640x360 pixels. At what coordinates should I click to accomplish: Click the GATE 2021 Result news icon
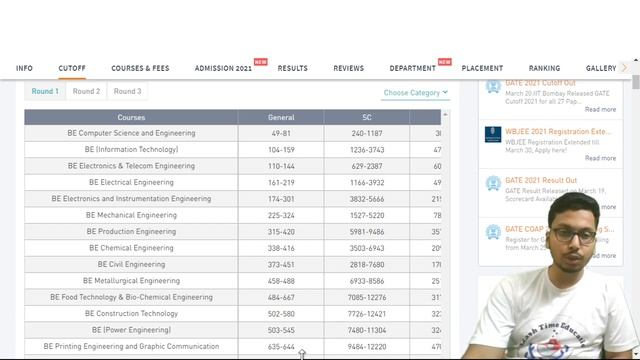click(x=493, y=183)
